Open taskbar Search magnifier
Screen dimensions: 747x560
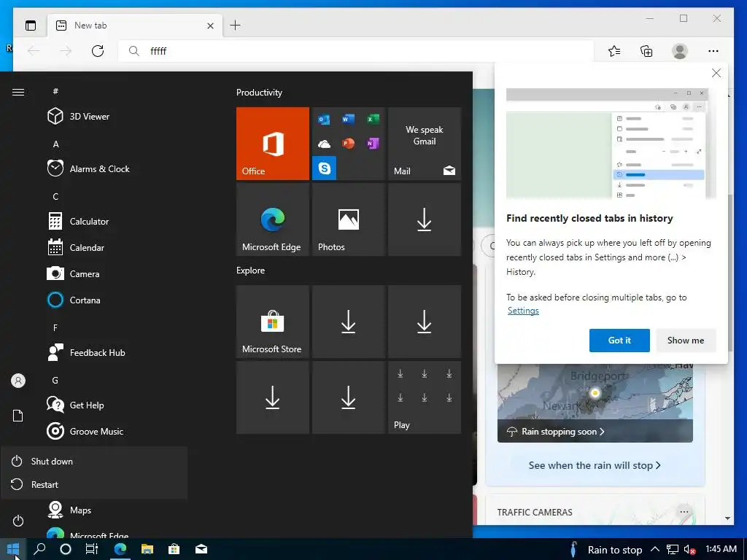pyautogui.click(x=39, y=549)
